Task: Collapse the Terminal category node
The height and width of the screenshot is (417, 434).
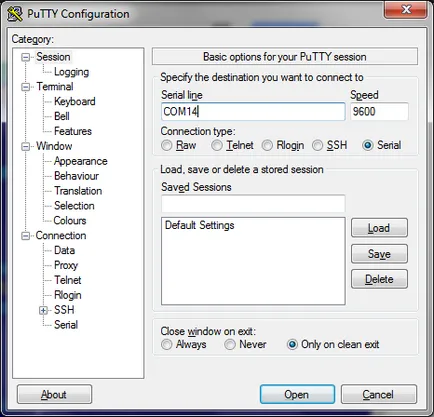Action: [x=26, y=87]
